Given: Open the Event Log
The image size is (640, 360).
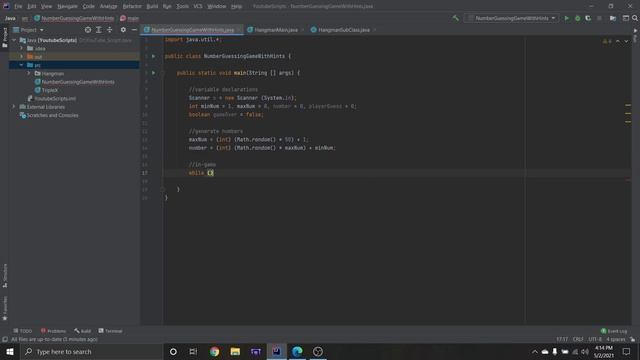Looking at the screenshot, I should [x=614, y=331].
